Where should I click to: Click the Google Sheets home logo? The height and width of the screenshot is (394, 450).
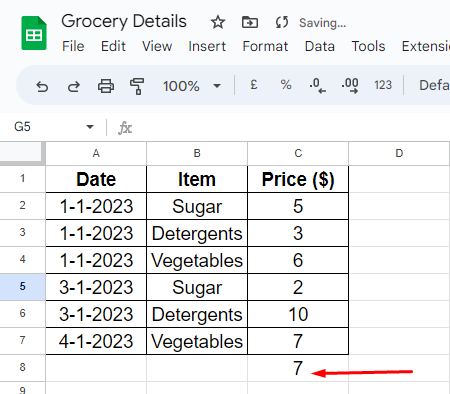(34, 33)
